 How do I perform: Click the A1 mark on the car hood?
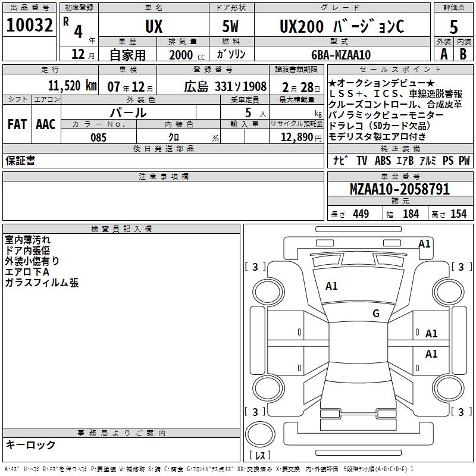click(331, 286)
